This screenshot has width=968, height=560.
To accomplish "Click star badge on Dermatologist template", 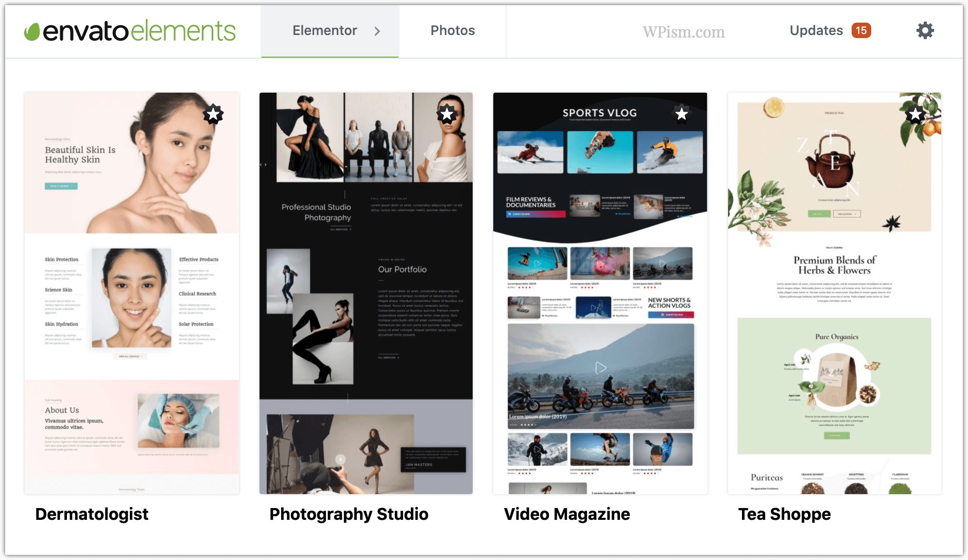I will tap(213, 114).
